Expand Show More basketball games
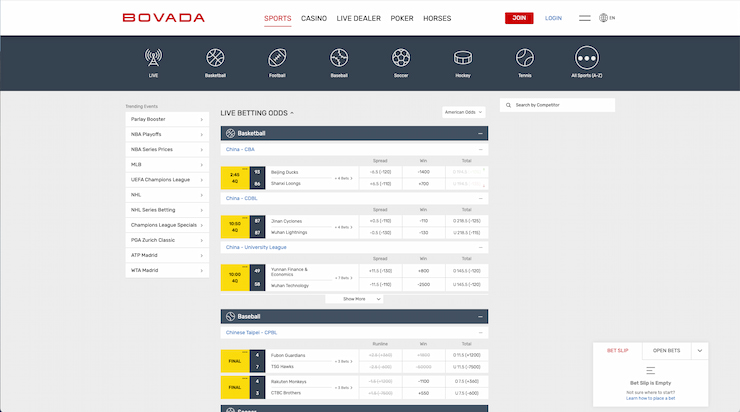 [x=354, y=299]
